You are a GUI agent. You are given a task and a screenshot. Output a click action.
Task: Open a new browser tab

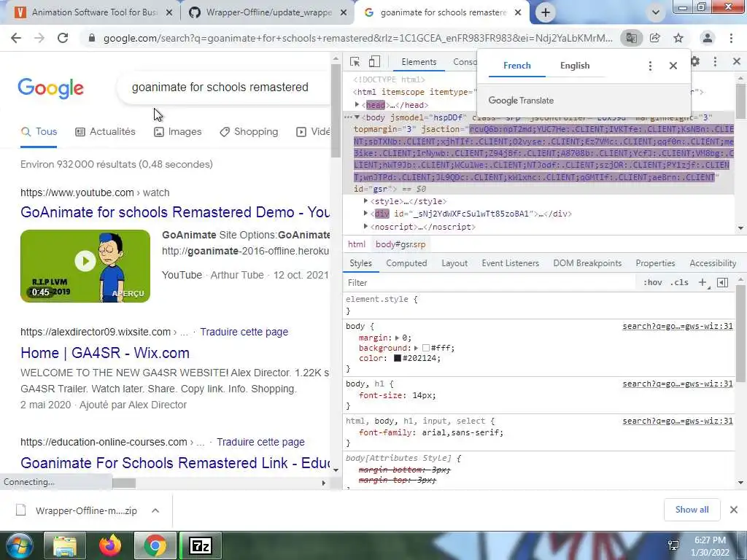pyautogui.click(x=546, y=13)
